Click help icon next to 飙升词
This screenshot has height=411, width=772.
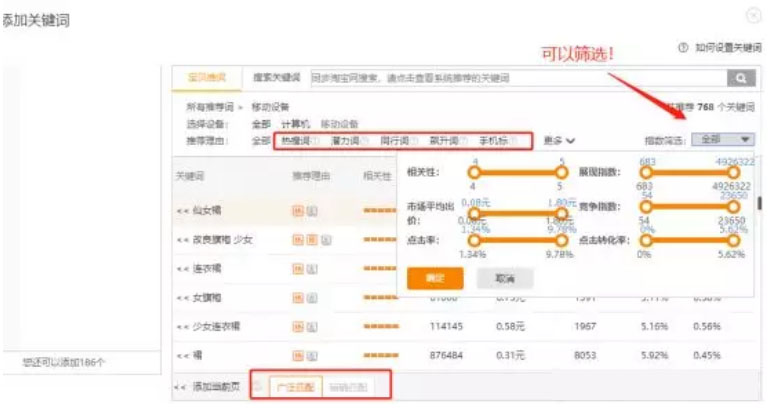point(463,141)
